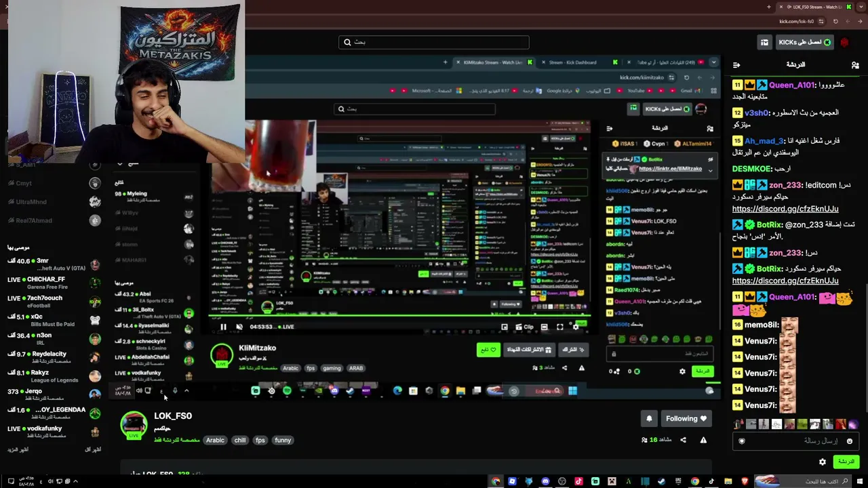Open the LOK_FS0 channel avatar
Screen dimensions: 868x488
pyautogui.click(x=134, y=424)
